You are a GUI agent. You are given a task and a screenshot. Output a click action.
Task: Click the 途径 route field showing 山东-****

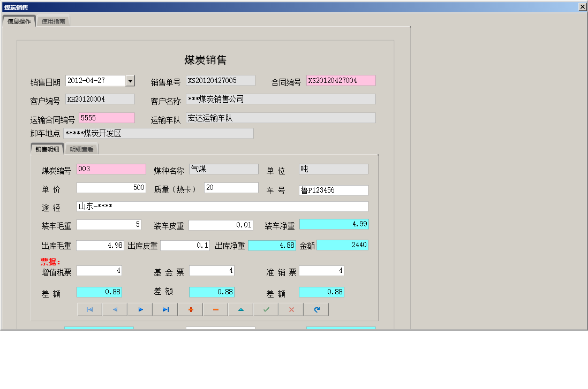click(223, 206)
